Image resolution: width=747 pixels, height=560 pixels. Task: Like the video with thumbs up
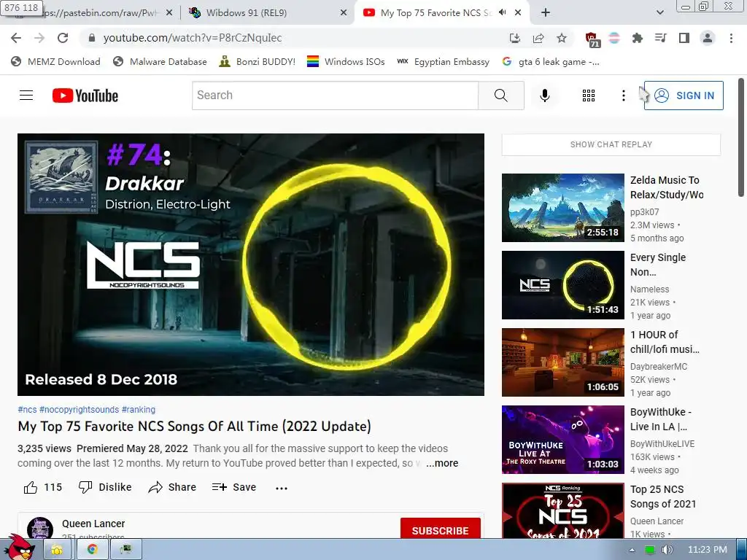[x=42, y=488]
